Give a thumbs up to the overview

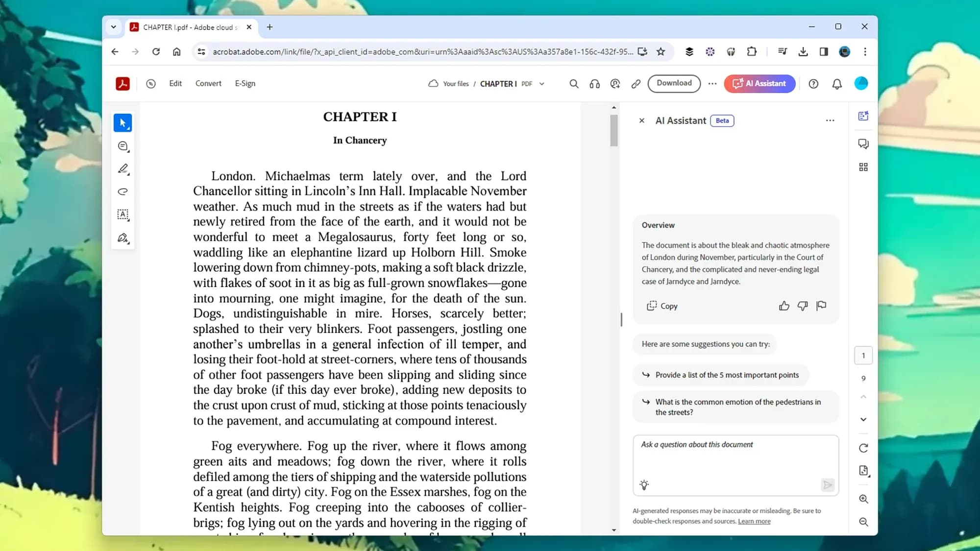pyautogui.click(x=784, y=306)
